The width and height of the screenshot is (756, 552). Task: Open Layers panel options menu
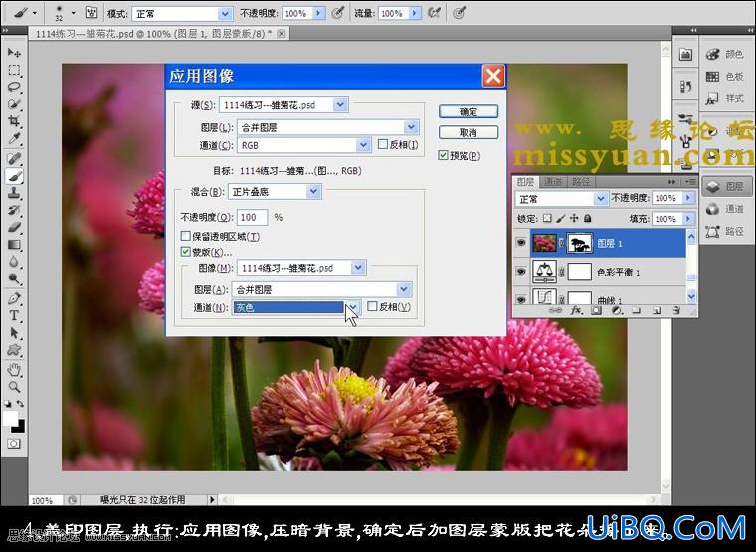690,182
